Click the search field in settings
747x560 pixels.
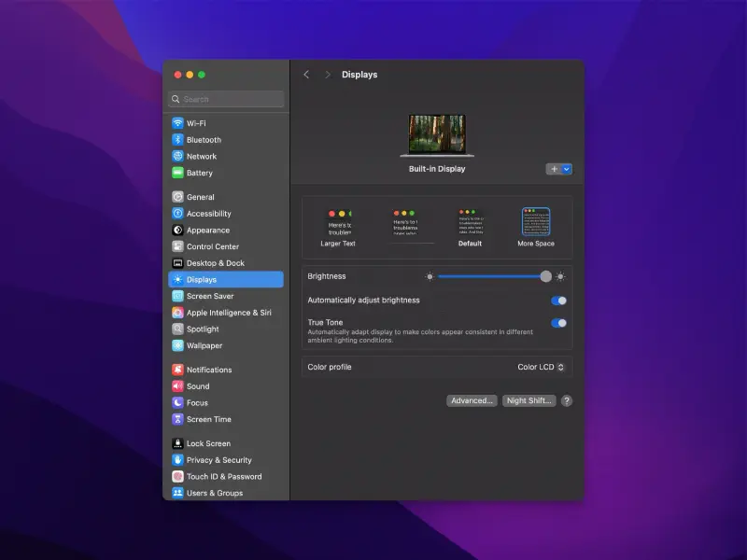224,98
